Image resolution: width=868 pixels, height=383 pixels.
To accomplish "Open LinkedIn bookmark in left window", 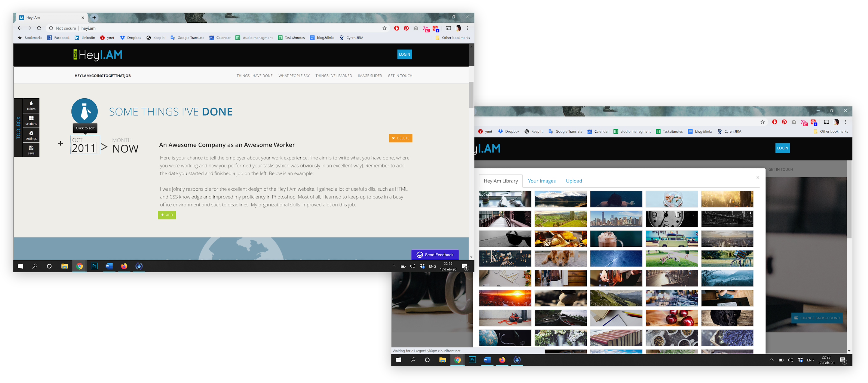I will (x=85, y=38).
